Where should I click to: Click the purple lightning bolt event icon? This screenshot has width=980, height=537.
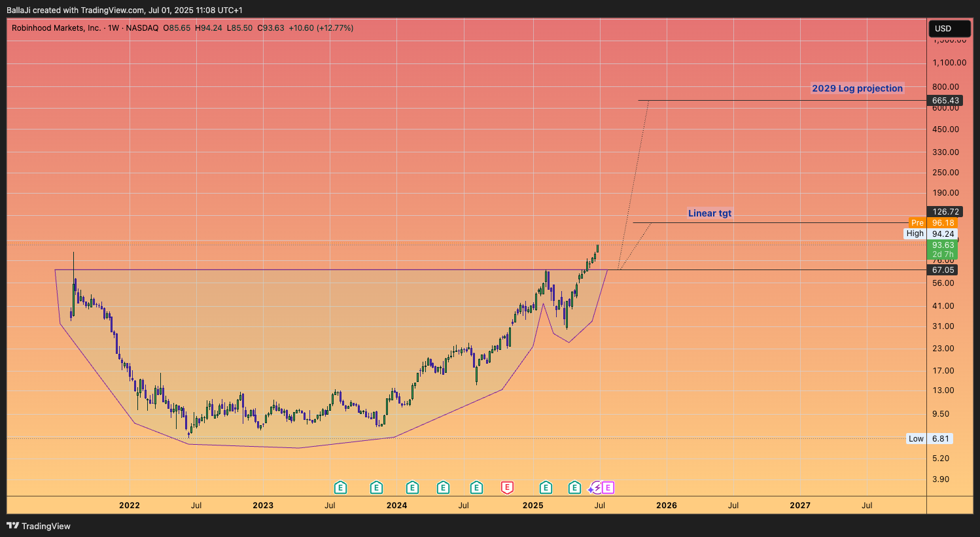(x=596, y=487)
